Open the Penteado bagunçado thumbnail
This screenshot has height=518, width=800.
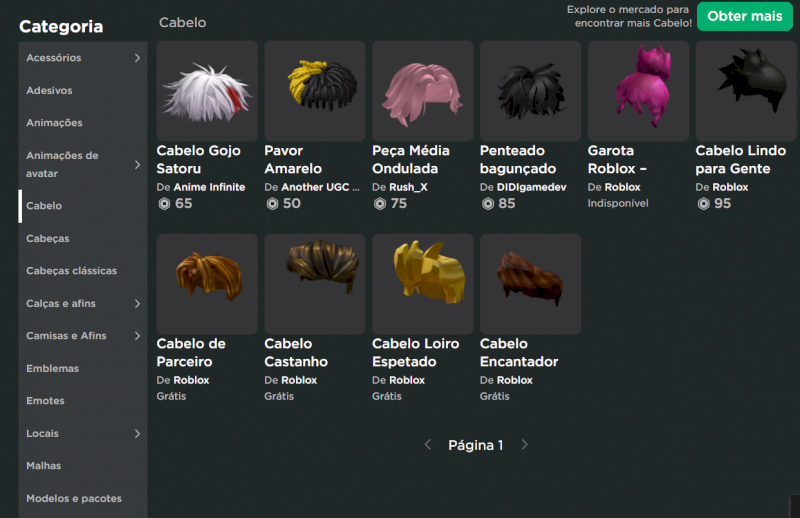[x=530, y=91]
